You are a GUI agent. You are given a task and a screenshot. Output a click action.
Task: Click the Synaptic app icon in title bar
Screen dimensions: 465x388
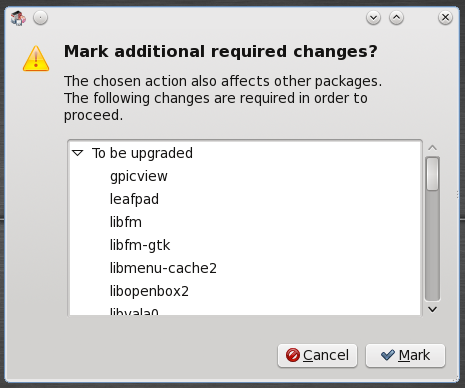point(18,18)
